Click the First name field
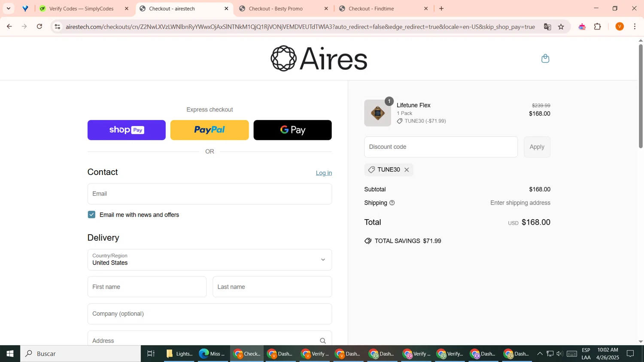This screenshot has width=644, height=362. point(147,287)
